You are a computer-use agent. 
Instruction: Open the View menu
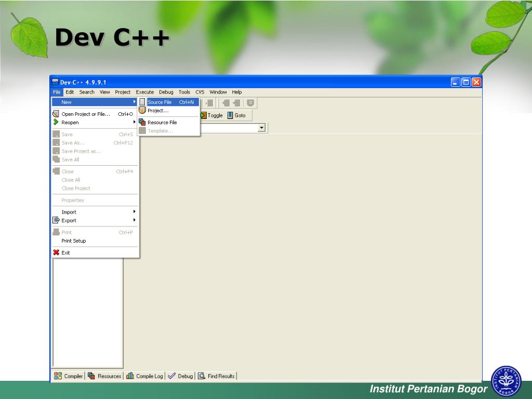click(105, 92)
